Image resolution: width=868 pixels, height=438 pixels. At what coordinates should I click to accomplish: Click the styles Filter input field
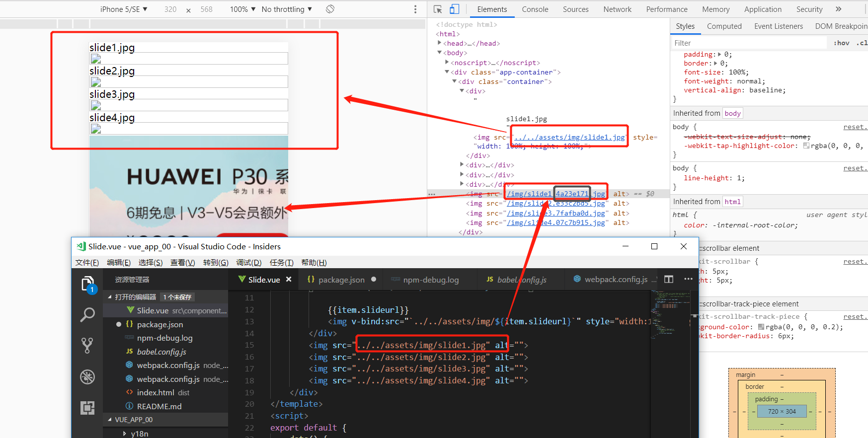click(x=749, y=43)
